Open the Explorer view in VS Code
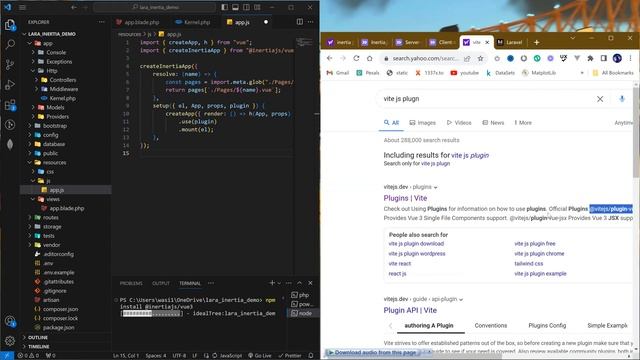 [x=10, y=25]
